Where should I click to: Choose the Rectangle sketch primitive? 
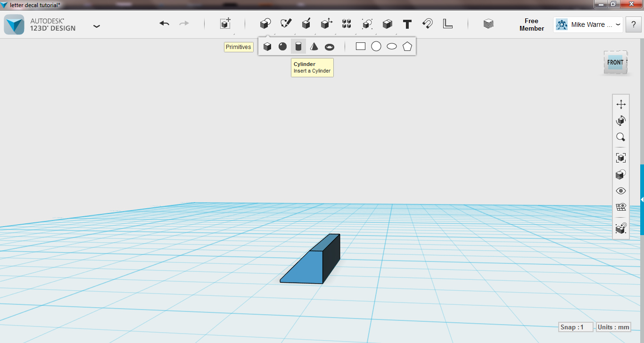(361, 46)
